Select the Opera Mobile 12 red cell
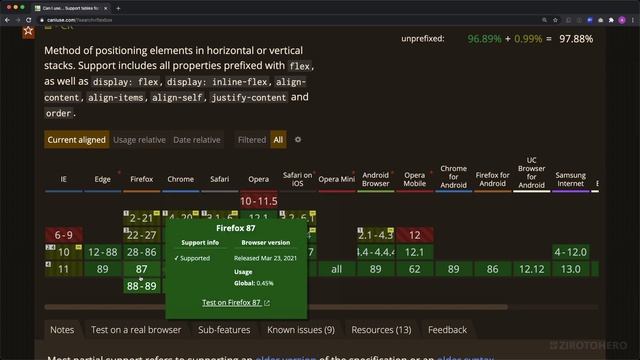The image size is (640, 360). point(414,235)
